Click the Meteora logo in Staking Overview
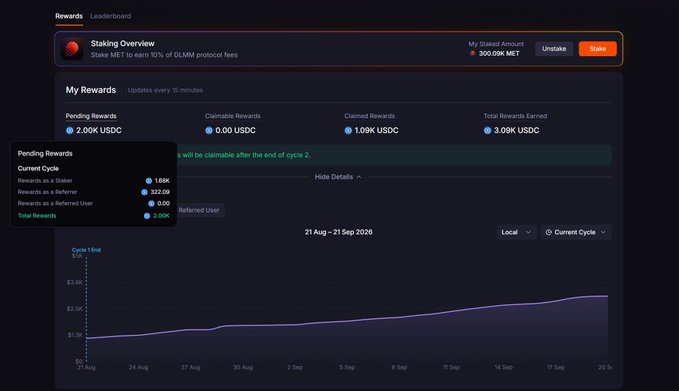The width and height of the screenshot is (679, 391). pos(72,48)
